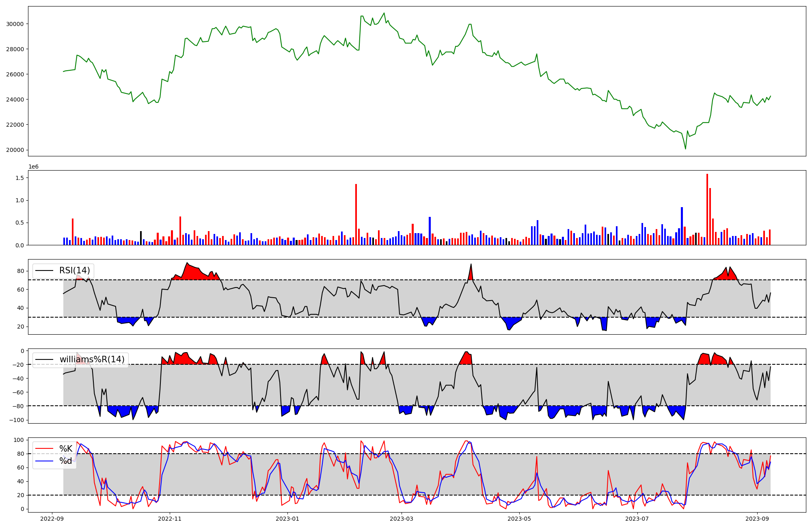Click the -100 tick on Williams %R axis
The width and height of the screenshot is (812, 528).
coord(17,420)
